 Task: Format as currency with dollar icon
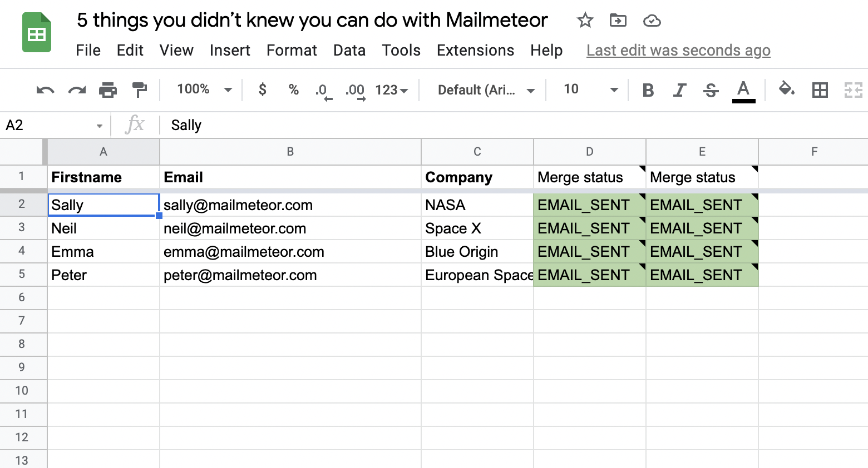click(263, 89)
